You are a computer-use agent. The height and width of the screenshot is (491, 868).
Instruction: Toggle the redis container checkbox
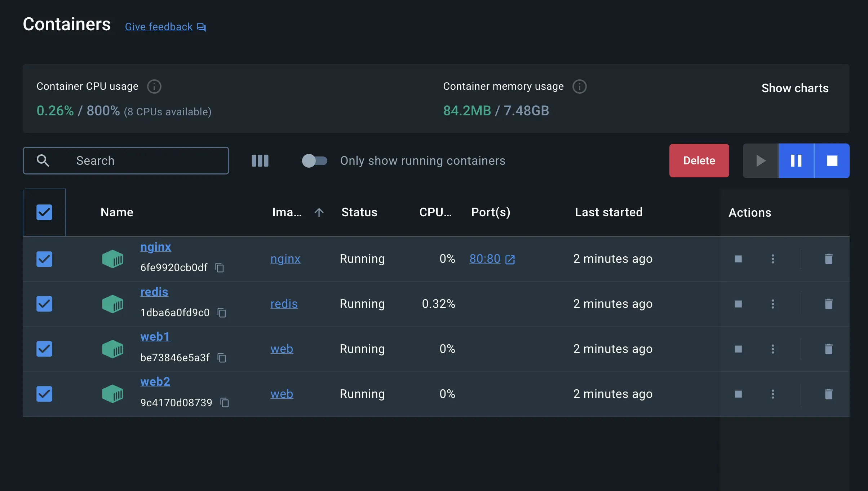pyautogui.click(x=44, y=303)
